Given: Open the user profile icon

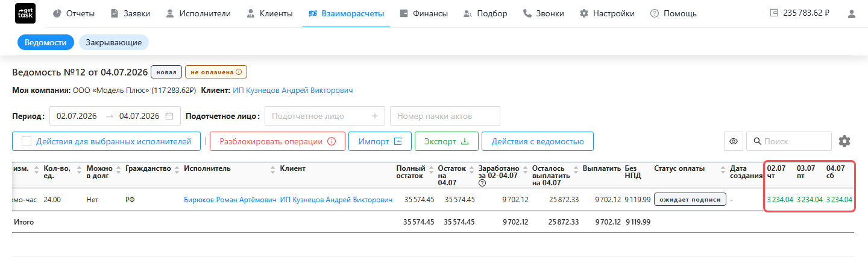Looking at the screenshot, I should click(x=851, y=14).
